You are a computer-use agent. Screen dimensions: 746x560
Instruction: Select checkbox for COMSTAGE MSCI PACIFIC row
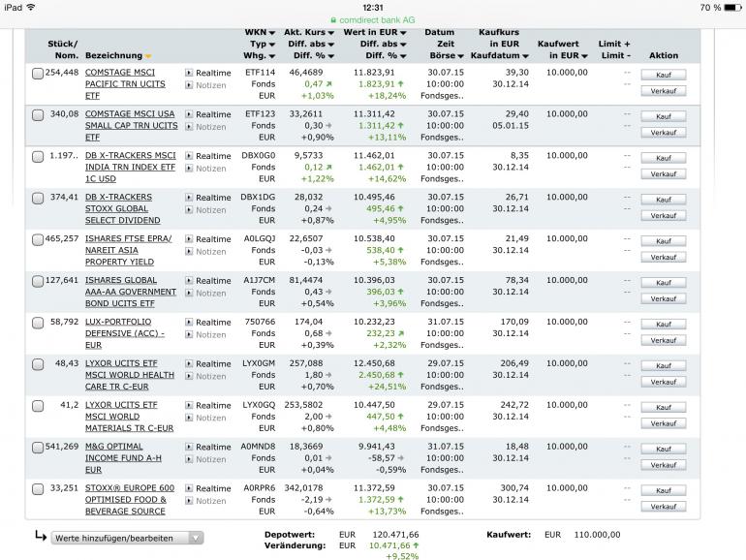38,74
